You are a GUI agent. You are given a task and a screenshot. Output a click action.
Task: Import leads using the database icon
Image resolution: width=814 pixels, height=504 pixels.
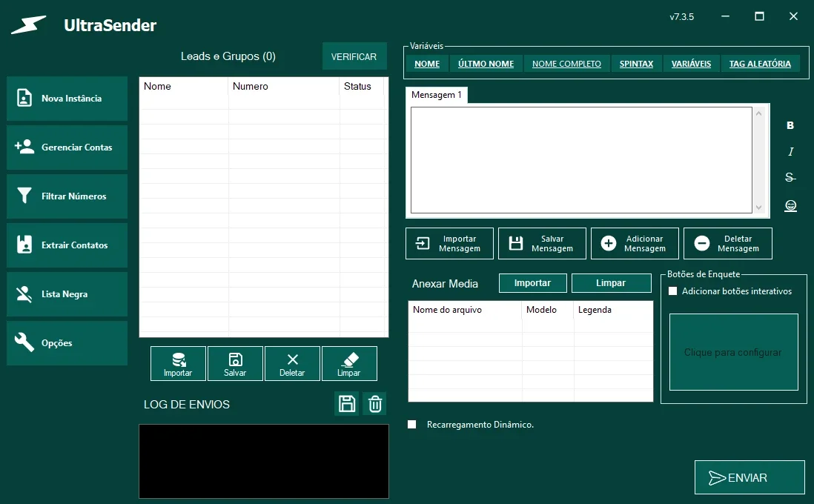point(178,364)
